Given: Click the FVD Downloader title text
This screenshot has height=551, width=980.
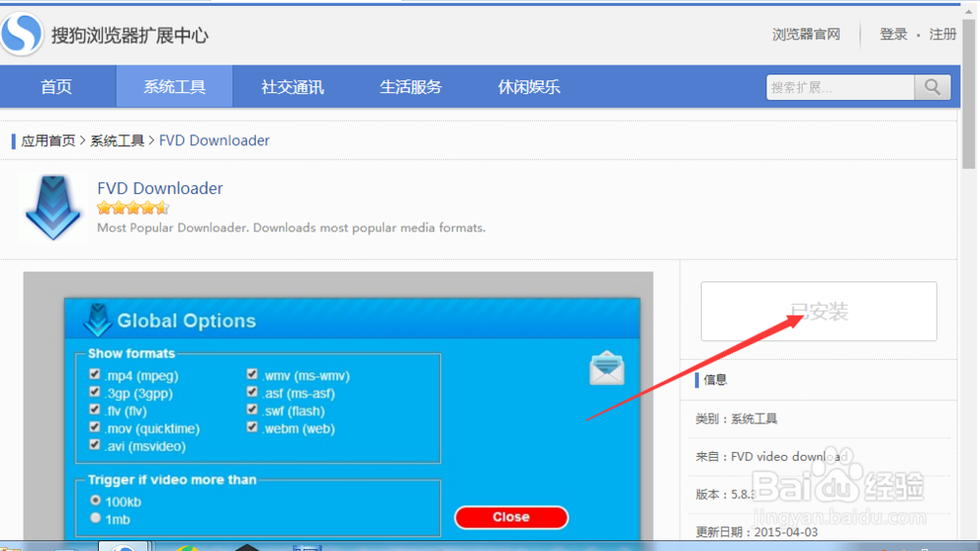Looking at the screenshot, I should tap(160, 188).
